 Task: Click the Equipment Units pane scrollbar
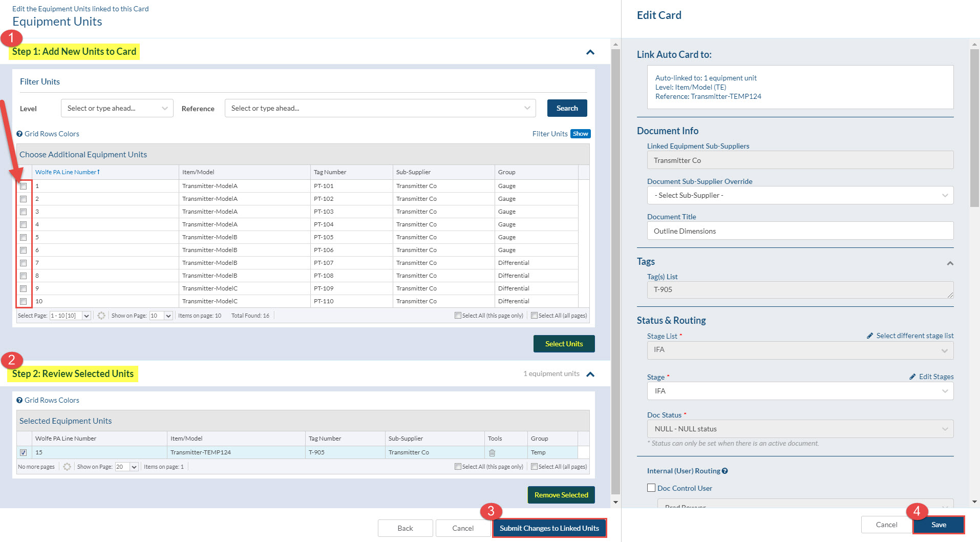615,272
